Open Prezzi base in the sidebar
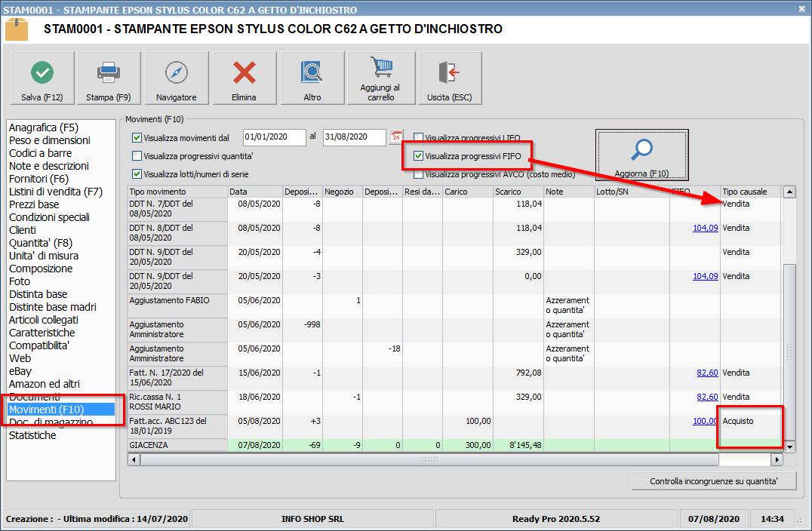The height and width of the screenshot is (531, 812). (34, 204)
